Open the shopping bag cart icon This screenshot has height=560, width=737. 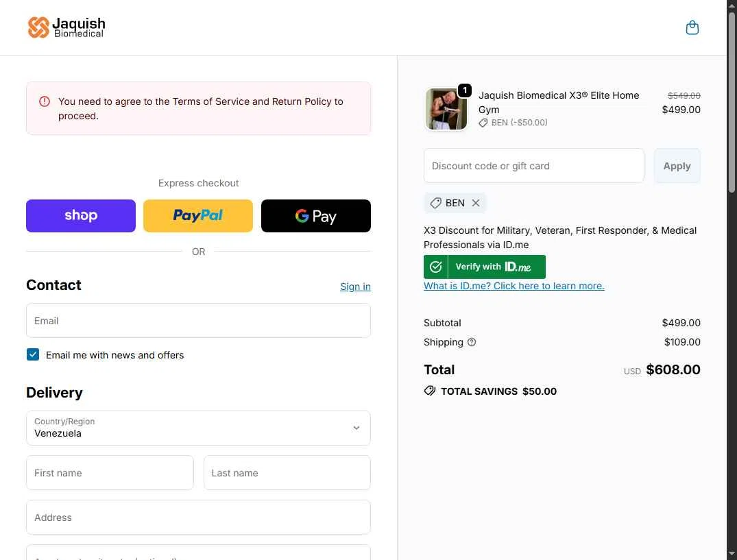[692, 27]
